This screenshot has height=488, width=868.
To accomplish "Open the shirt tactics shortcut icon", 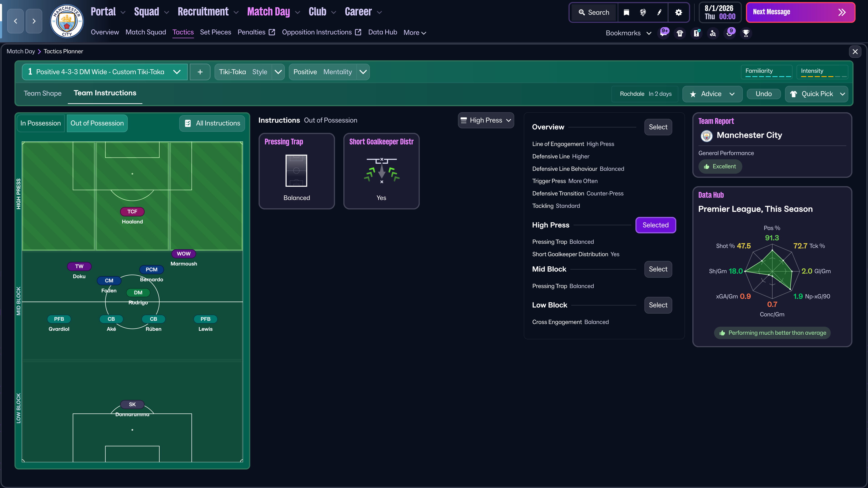I will (680, 33).
